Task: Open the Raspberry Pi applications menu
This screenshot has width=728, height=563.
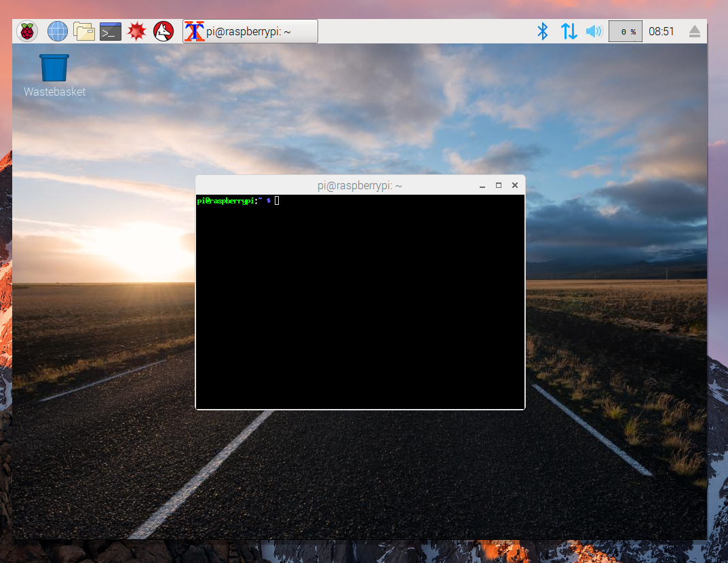Action: tap(27, 31)
